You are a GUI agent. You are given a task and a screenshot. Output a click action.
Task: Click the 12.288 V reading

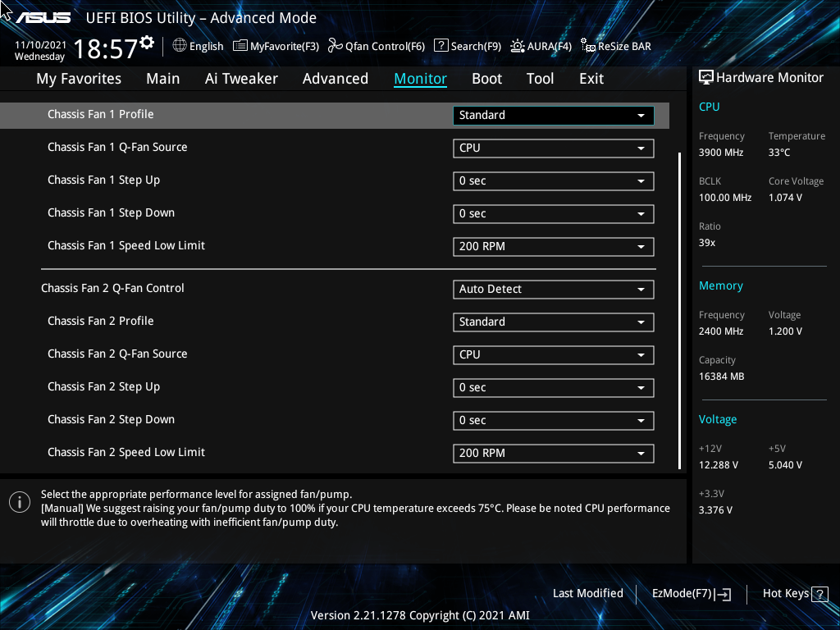point(719,465)
